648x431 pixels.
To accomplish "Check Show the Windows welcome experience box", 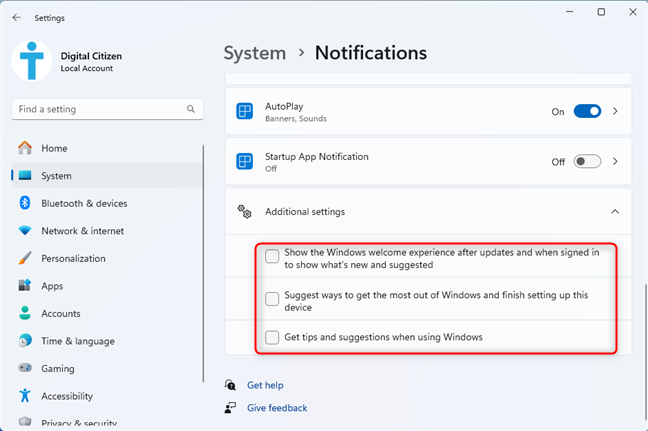I will [272, 256].
